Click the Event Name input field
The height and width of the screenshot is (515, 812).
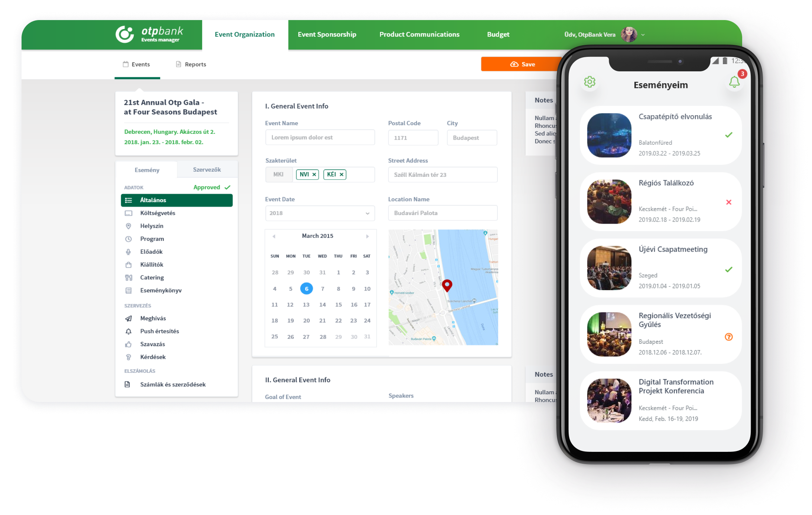[320, 137]
